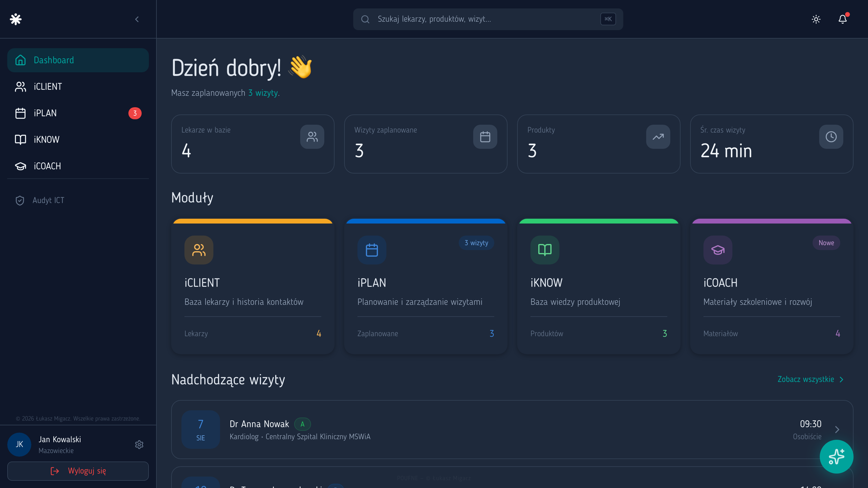Click the ⌘K shortcut badge
868x488 pixels.
click(608, 19)
